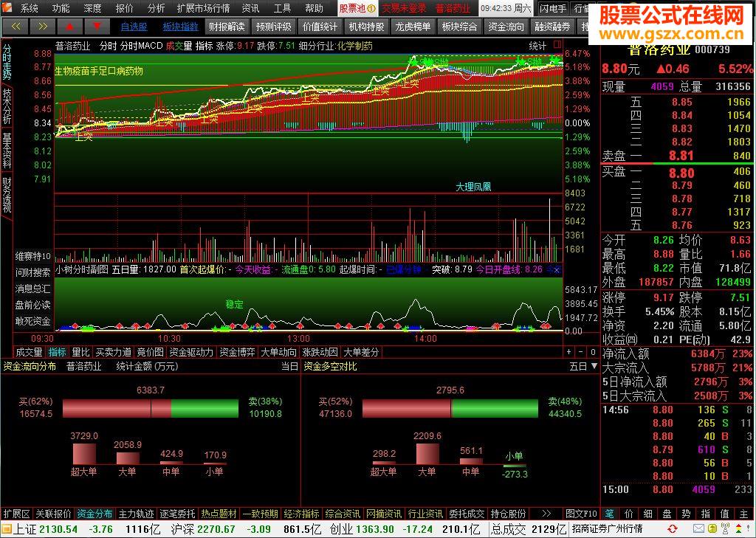Click the red window-split icon beside 统计
This screenshot has height=538, width=756.
(557, 45)
